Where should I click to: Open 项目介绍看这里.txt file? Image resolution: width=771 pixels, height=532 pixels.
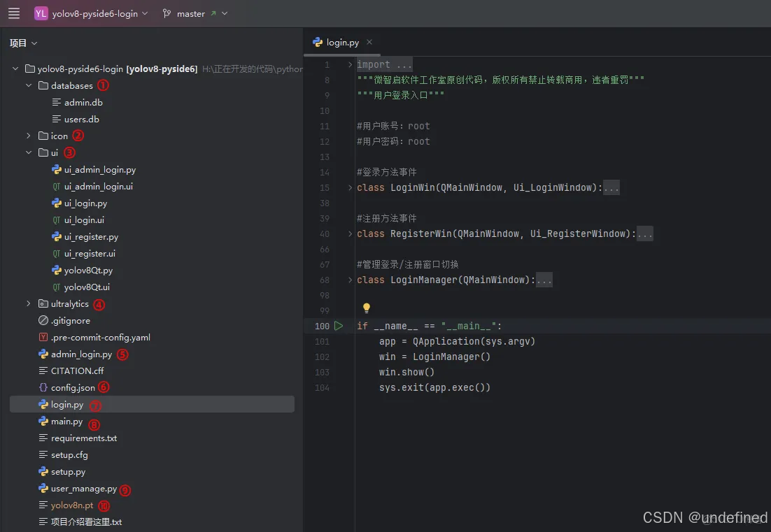[x=86, y=522]
